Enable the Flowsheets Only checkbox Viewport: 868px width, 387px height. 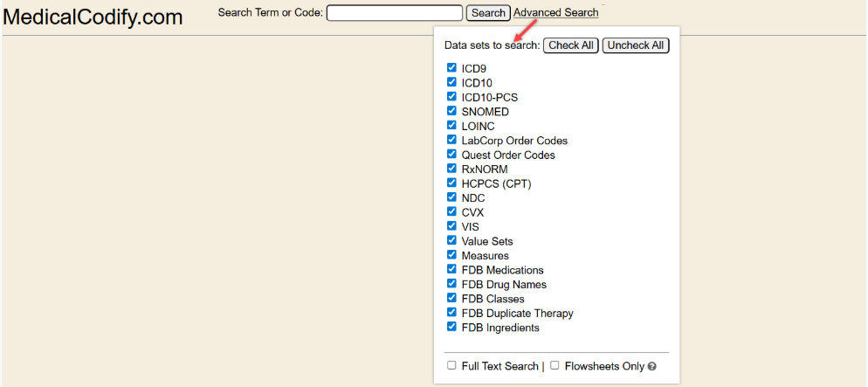pyautogui.click(x=555, y=365)
